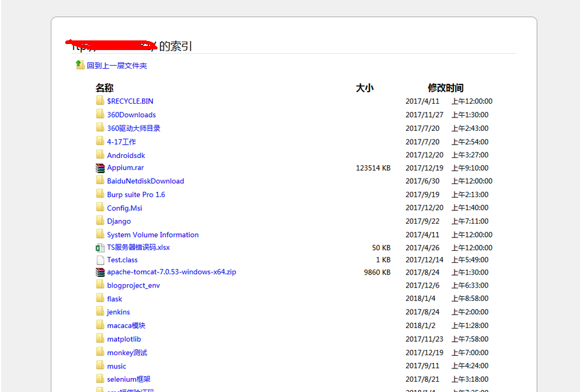Open the blogproject_env folder link
The image size is (580, 392).
coord(133,286)
